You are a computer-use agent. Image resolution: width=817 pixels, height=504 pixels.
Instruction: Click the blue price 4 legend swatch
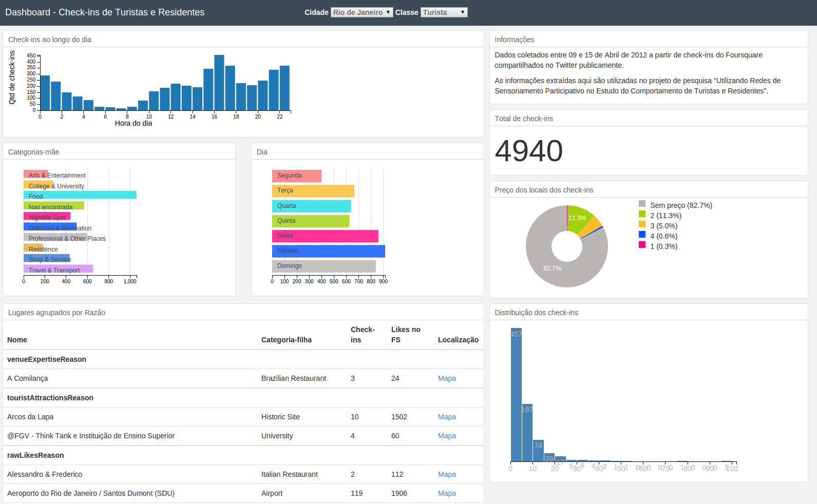point(642,235)
